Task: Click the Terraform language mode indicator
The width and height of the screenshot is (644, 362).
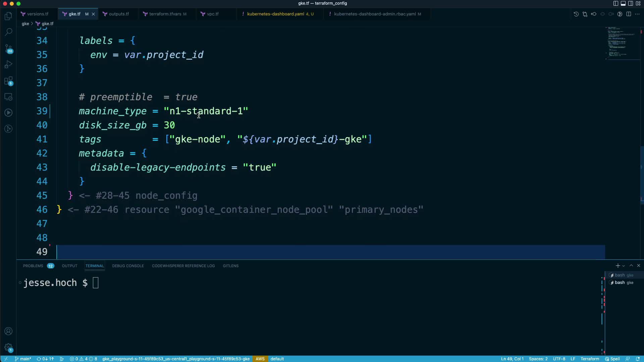Action: (x=590, y=359)
